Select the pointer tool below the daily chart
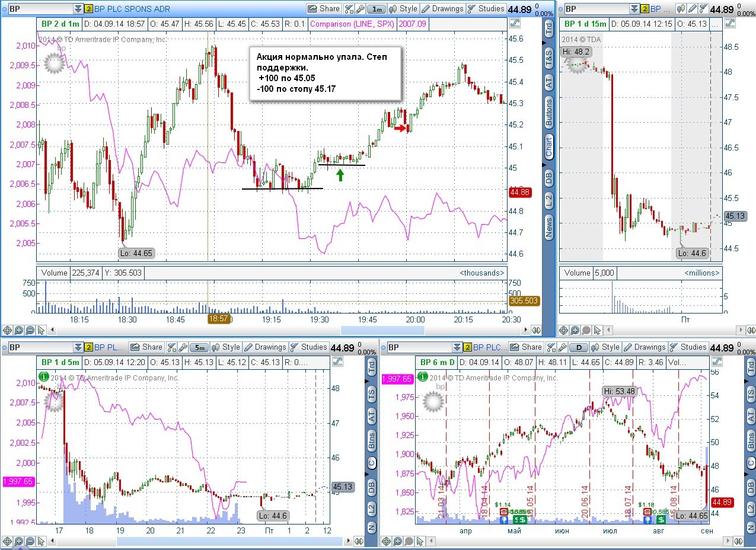 (x=420, y=541)
